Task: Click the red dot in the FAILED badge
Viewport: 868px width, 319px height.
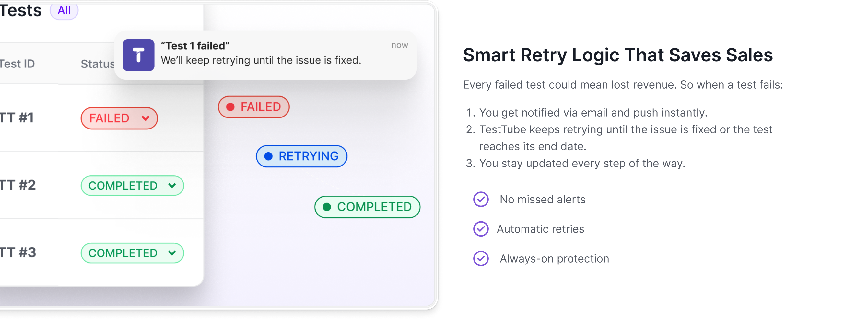Action: (x=230, y=107)
